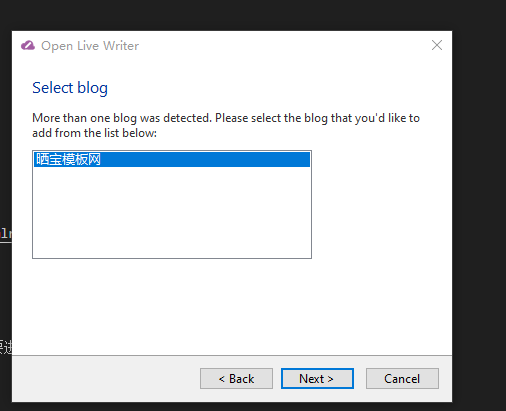Click the blank title bar area between title and X
Viewport: 506px width, 411px height.
click(x=283, y=45)
